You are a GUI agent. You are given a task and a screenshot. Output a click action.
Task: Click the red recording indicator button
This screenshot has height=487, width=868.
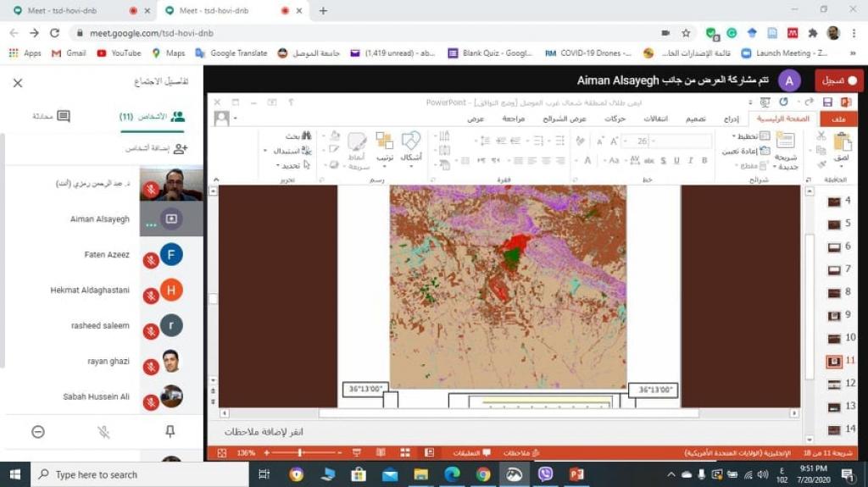839,80
